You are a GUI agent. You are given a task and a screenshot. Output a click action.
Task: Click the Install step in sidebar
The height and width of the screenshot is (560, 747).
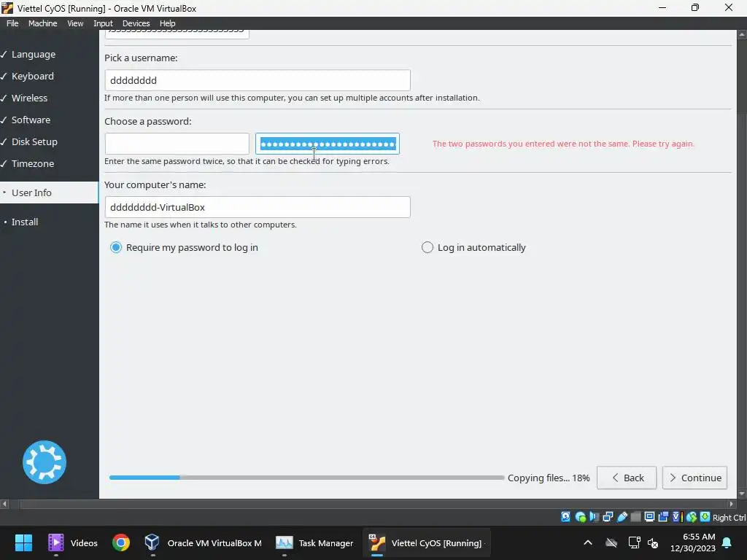point(25,222)
